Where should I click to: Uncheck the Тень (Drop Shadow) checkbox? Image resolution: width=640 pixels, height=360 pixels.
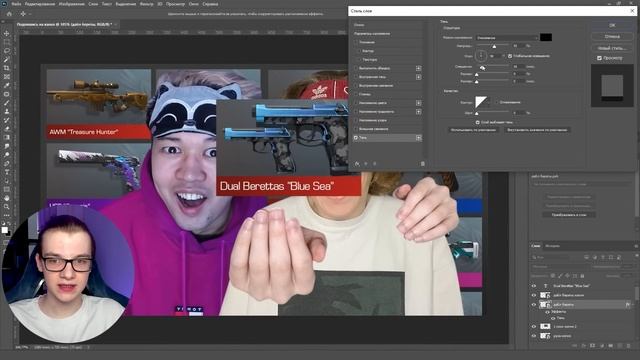pyautogui.click(x=356, y=138)
